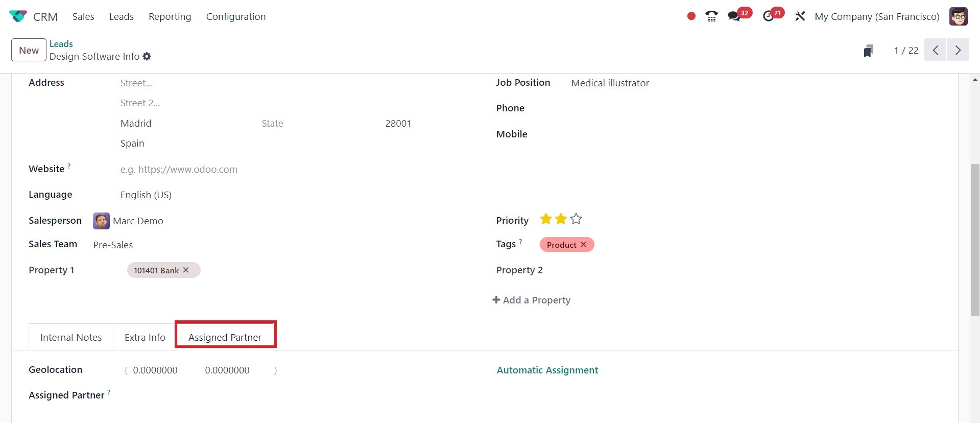The width and height of the screenshot is (980, 423).
Task: Click the CRM app logo icon
Action: pyautogui.click(x=18, y=16)
